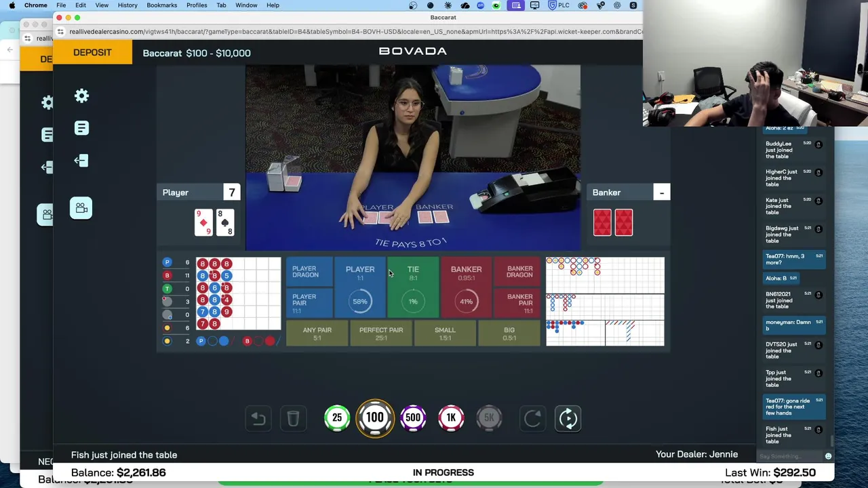The width and height of the screenshot is (868, 488).
Task: Open the Profiles menu
Action: pyautogui.click(x=197, y=5)
